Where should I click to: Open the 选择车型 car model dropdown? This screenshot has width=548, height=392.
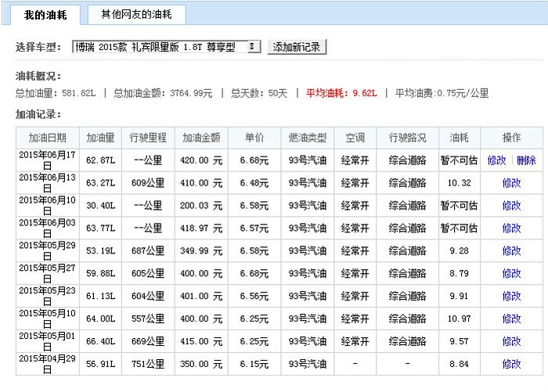click(x=166, y=47)
